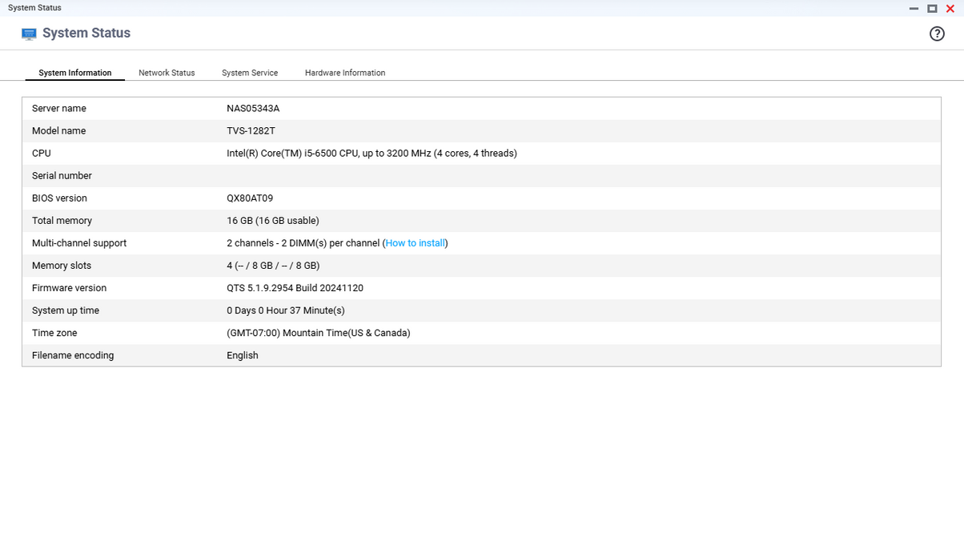964x560 pixels.
Task: Select the Hardware Information tab
Action: 345,73
